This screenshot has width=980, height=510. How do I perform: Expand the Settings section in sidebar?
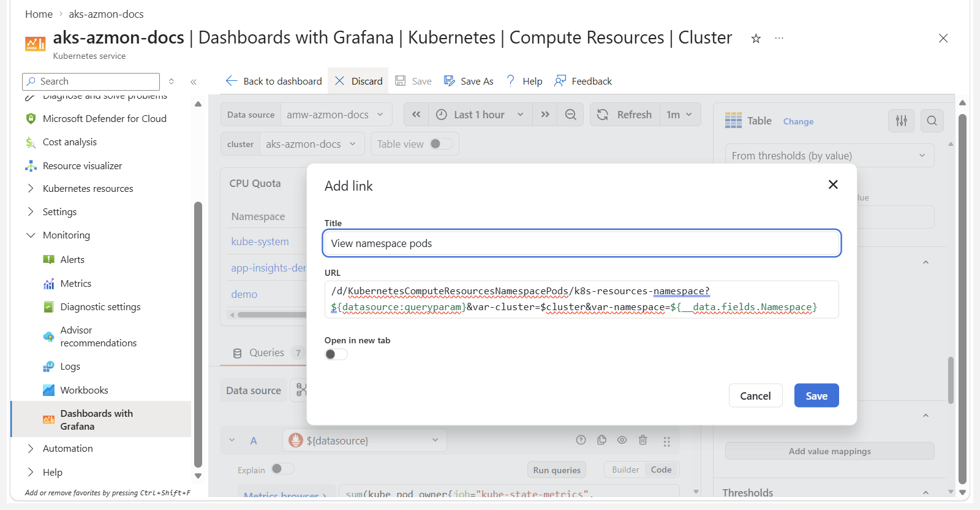tap(31, 212)
